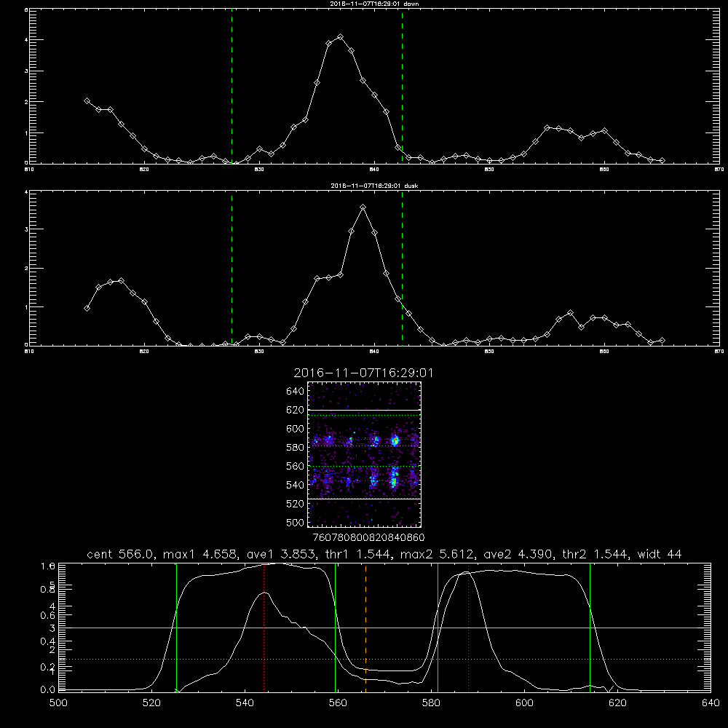728x728 pixels.
Task: Click the timestamp title above the spectrogram image
Action: pyautogui.click(x=363, y=373)
